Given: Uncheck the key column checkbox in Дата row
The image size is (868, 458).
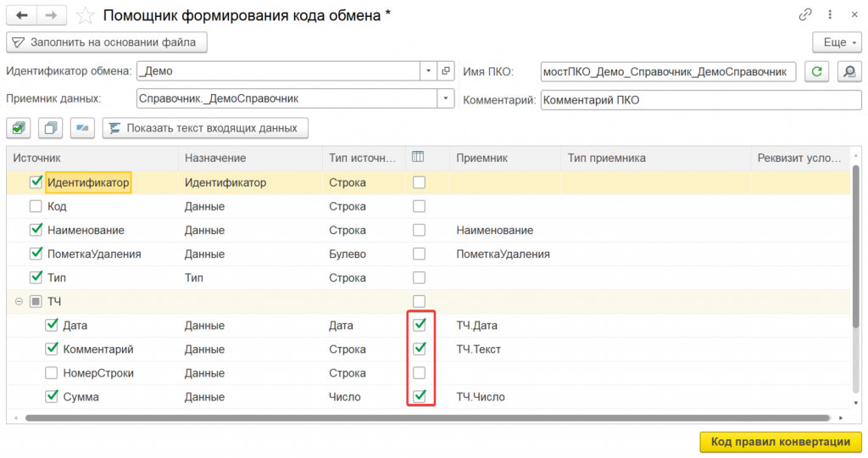Looking at the screenshot, I should 420,325.
